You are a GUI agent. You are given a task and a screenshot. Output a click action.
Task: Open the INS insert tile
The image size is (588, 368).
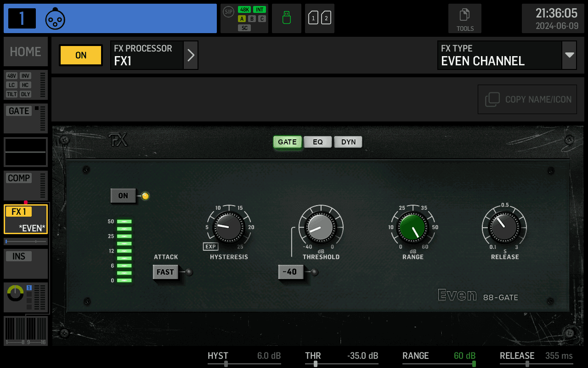coord(26,264)
